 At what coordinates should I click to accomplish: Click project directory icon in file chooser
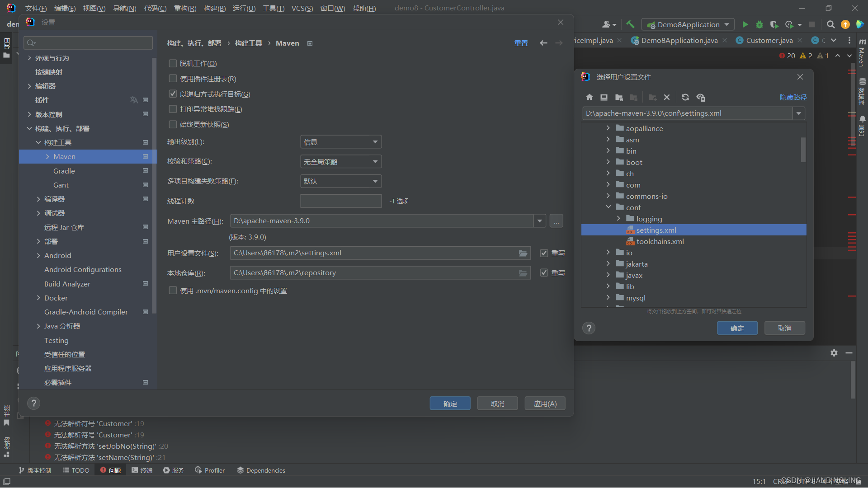[619, 97]
